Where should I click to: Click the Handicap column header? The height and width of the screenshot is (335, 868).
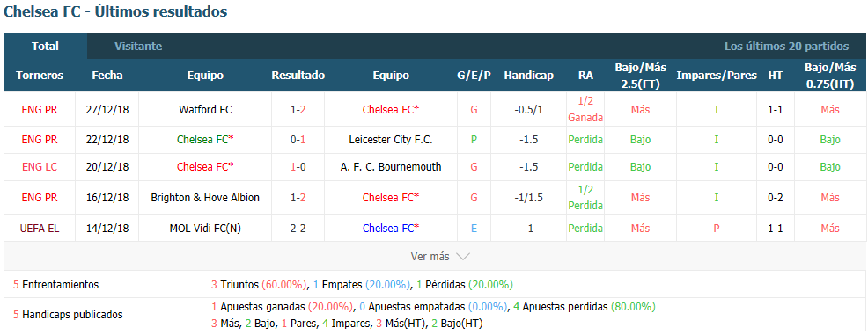click(x=529, y=76)
